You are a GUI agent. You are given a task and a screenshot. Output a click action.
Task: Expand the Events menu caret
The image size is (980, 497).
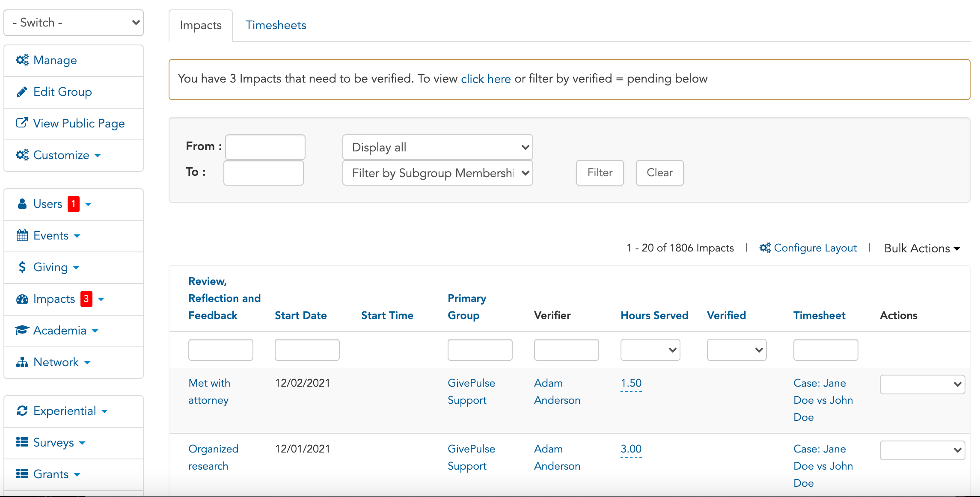point(77,236)
